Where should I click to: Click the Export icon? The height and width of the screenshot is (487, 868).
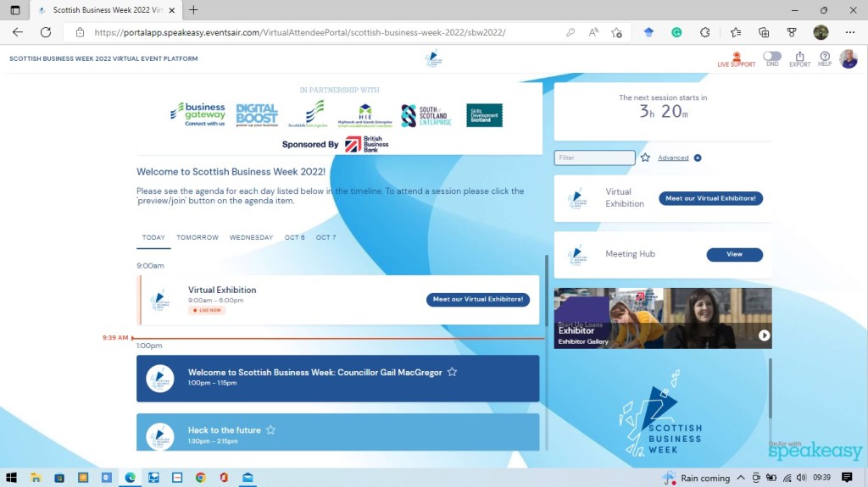(799, 58)
